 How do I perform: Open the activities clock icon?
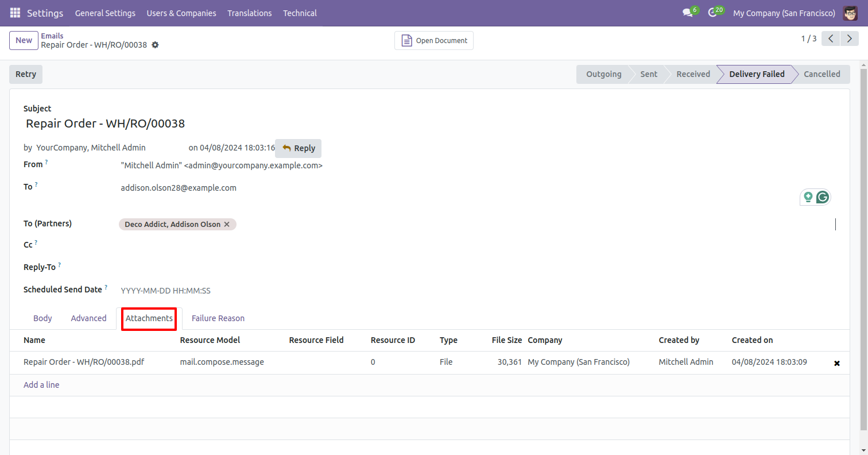click(x=712, y=13)
